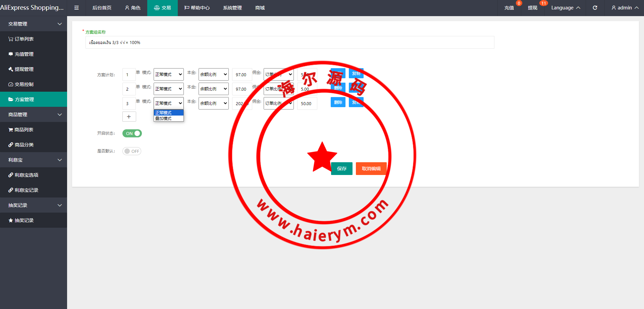Toggle the 开启状态 ON switch

coord(132,133)
